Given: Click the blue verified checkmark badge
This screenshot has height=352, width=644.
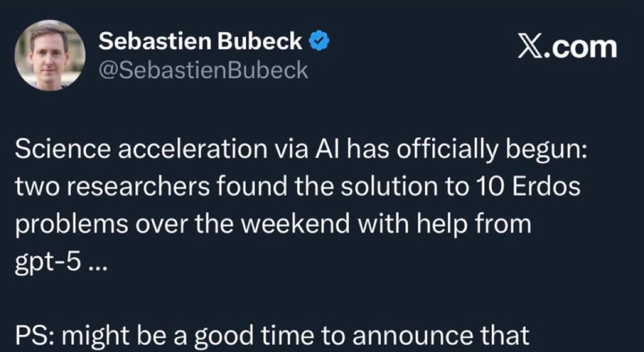Looking at the screenshot, I should coord(321,42).
